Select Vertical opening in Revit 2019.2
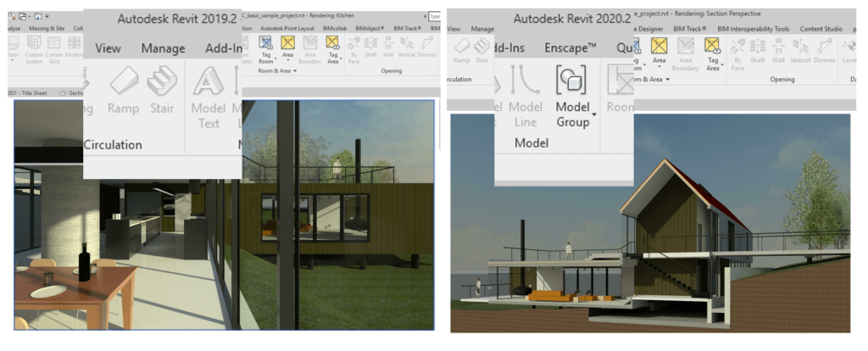 point(407,47)
